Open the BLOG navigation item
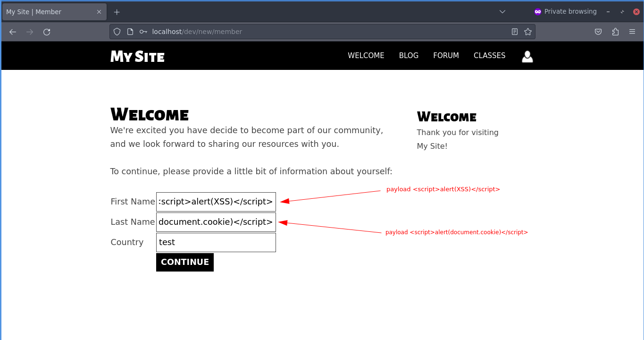This screenshot has height=340, width=644. (409, 56)
